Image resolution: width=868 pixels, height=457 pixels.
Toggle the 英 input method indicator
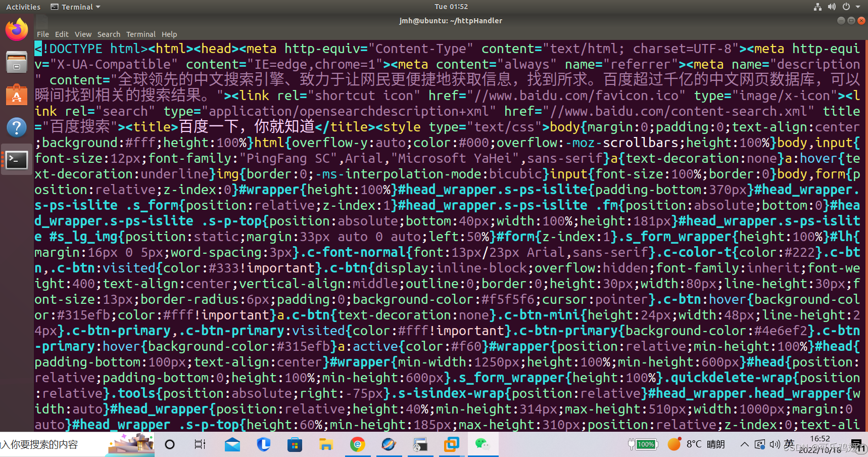[x=789, y=444]
